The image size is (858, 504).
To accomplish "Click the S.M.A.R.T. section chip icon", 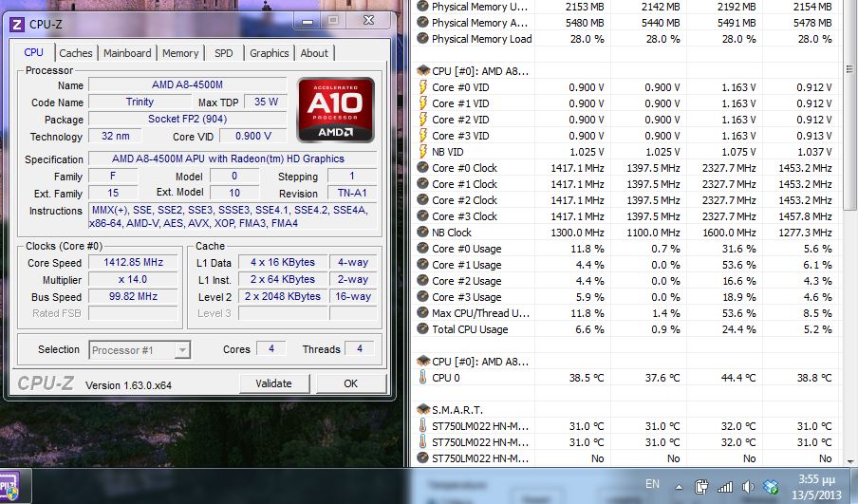I will [x=423, y=409].
